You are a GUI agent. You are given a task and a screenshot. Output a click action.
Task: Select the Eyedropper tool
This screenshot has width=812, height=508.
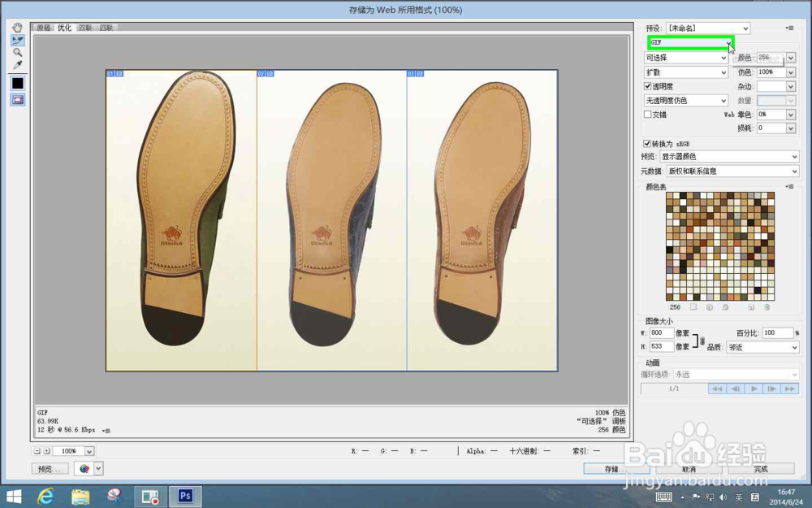click(x=18, y=65)
